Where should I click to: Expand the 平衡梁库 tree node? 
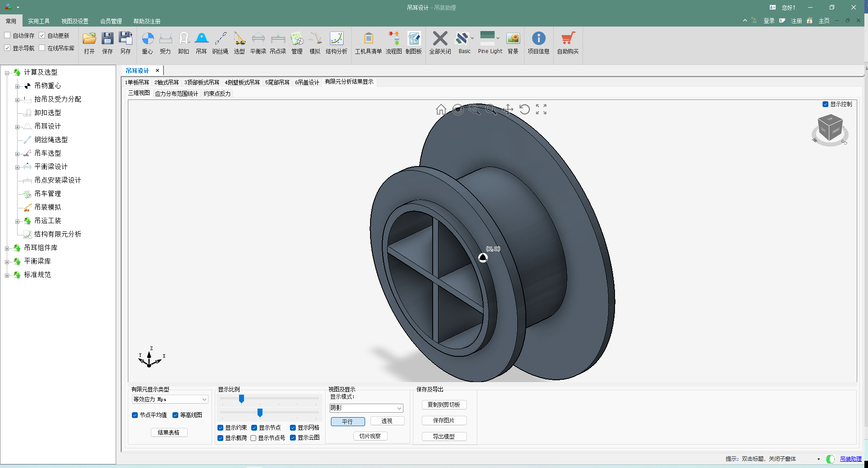pyautogui.click(x=7, y=261)
